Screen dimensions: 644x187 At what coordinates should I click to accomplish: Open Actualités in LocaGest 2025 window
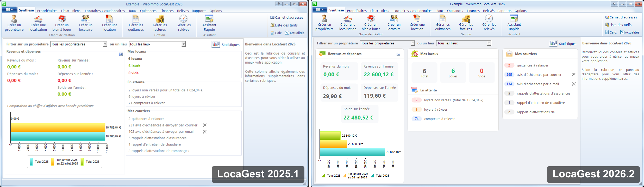coord(295,33)
